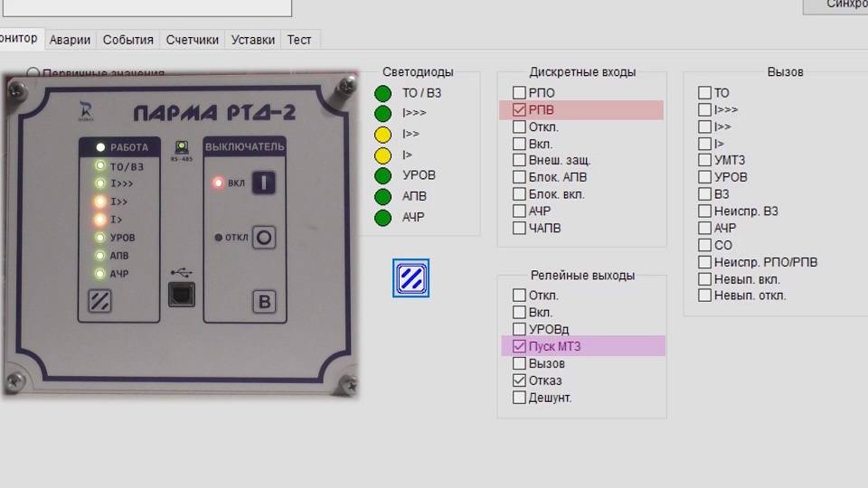Click the input field at top left
868x488 pixels.
[147, 7]
